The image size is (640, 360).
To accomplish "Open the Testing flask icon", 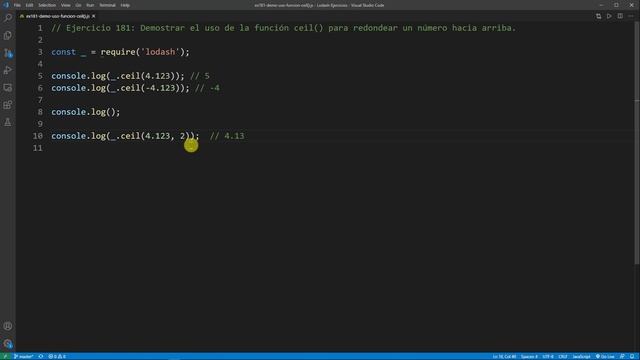I will (x=8, y=122).
